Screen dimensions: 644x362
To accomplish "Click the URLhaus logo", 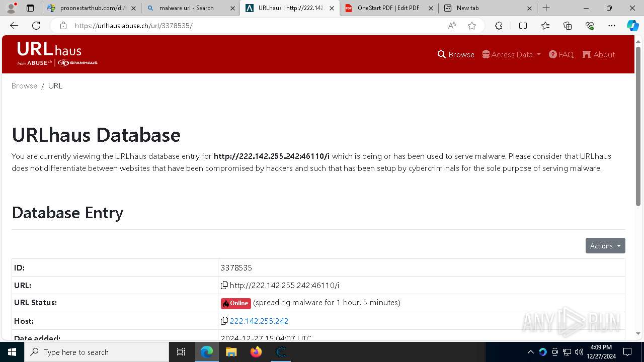I will (57, 54).
